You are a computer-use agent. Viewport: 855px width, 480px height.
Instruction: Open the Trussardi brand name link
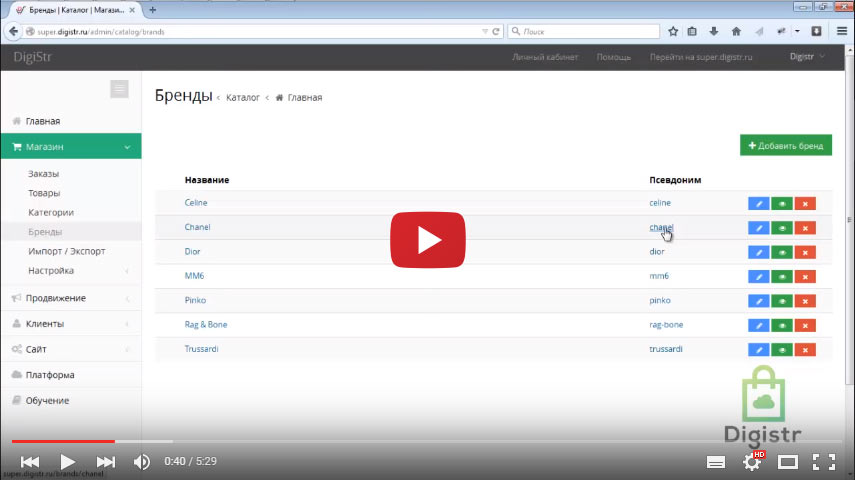tap(201, 349)
